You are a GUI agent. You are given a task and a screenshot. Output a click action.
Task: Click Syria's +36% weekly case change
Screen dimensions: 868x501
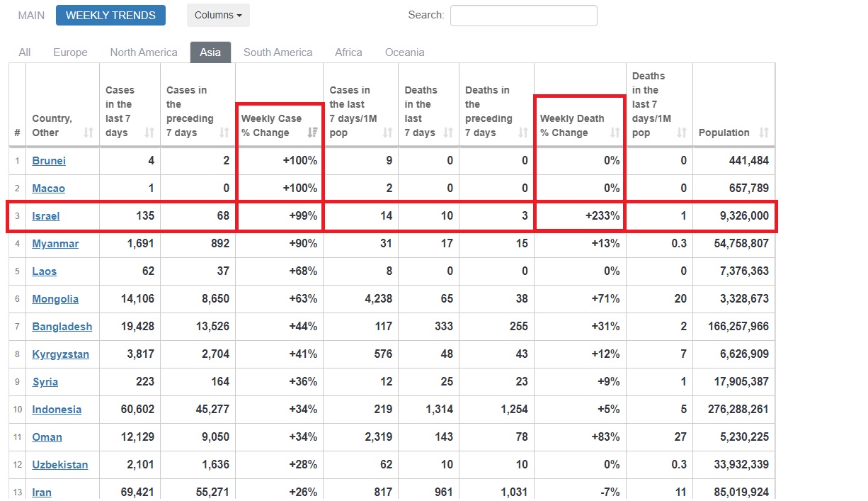[304, 382]
